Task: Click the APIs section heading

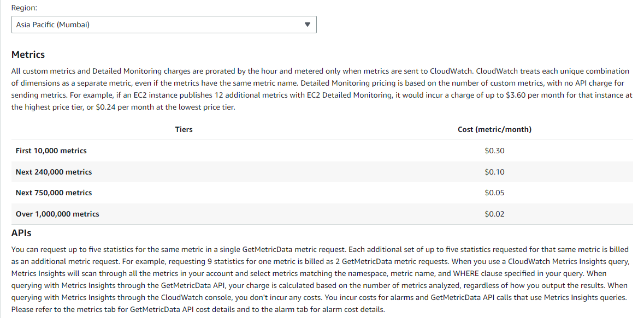Action: point(21,233)
